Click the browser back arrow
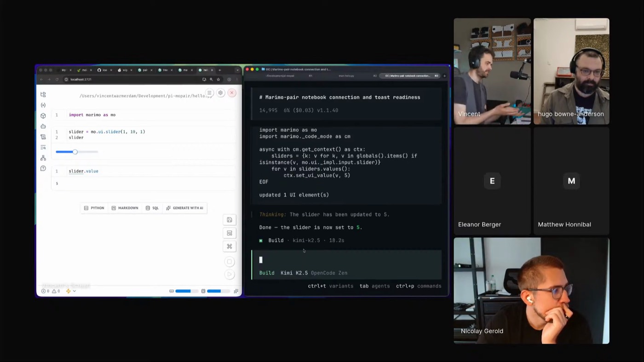 41,80
